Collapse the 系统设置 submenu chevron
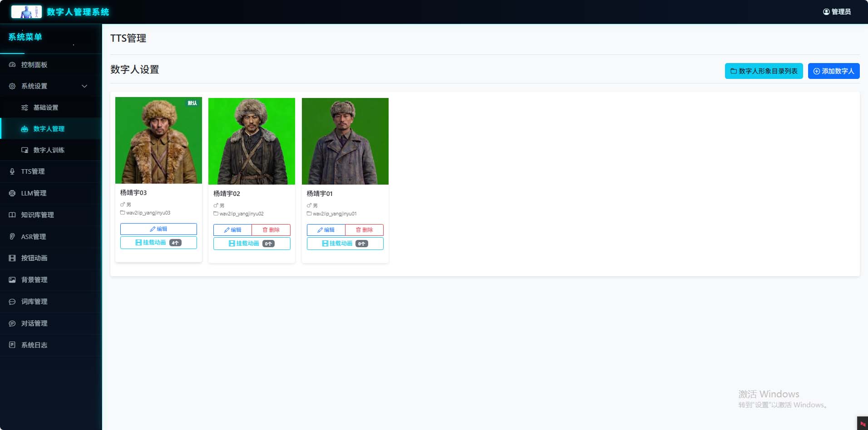868x430 pixels. [x=84, y=86]
